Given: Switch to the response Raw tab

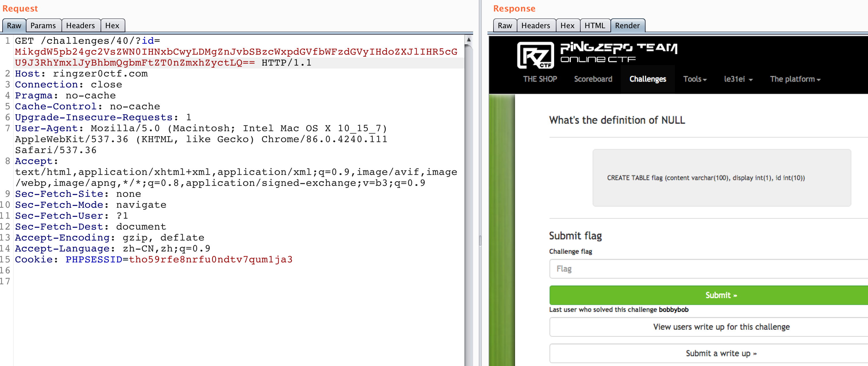Looking at the screenshot, I should [x=504, y=26].
